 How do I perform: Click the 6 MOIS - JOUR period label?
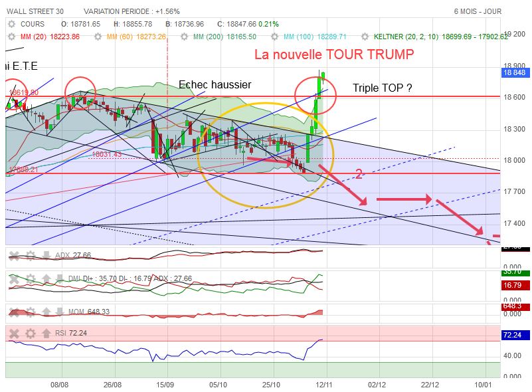[x=478, y=11]
